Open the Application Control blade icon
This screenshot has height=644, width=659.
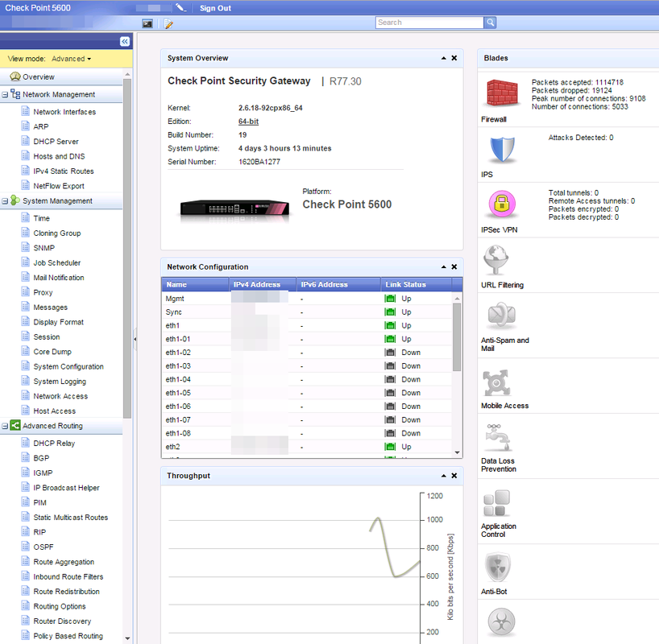496,503
